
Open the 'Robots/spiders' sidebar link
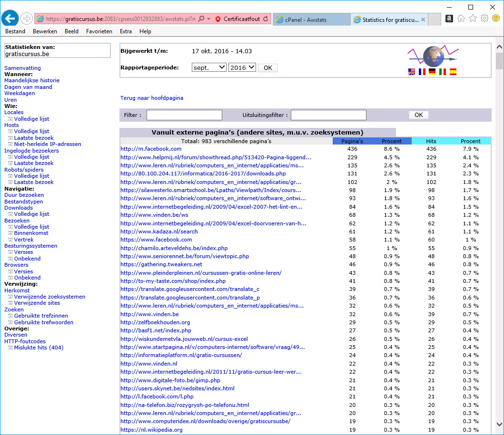pyautogui.click(x=24, y=170)
